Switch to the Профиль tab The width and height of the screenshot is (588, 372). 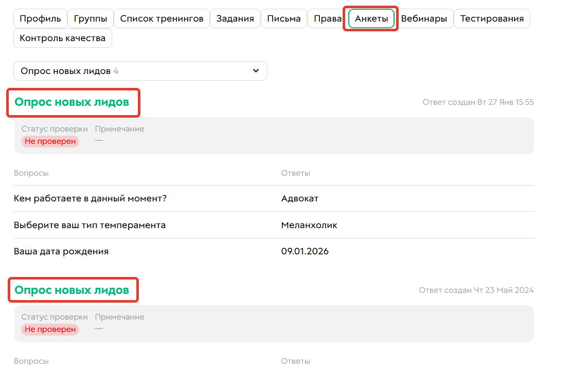pyautogui.click(x=41, y=18)
